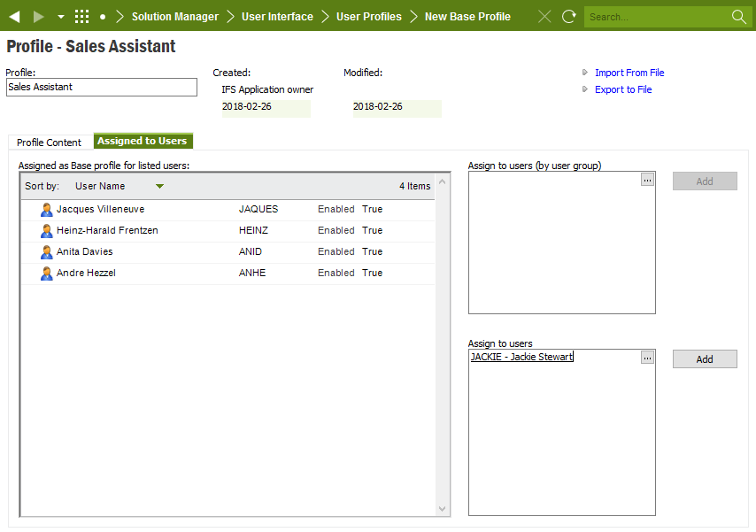Click the forward navigation arrow
Image resolution: width=756 pixels, height=532 pixels.
point(38,17)
